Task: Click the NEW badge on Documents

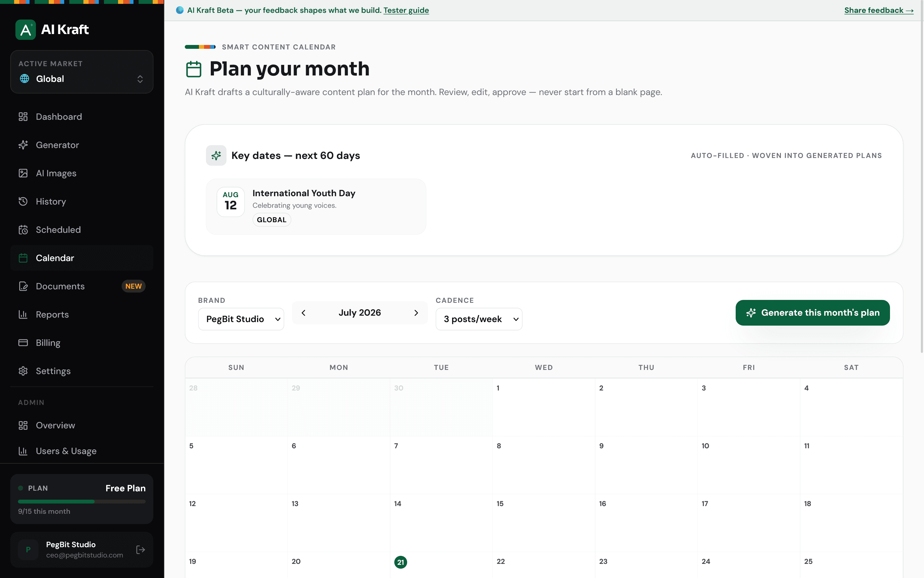Action: [x=133, y=286]
